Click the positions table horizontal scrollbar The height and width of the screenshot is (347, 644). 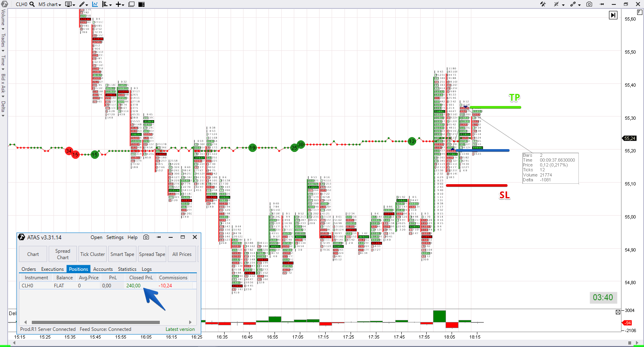pyautogui.click(x=95, y=322)
